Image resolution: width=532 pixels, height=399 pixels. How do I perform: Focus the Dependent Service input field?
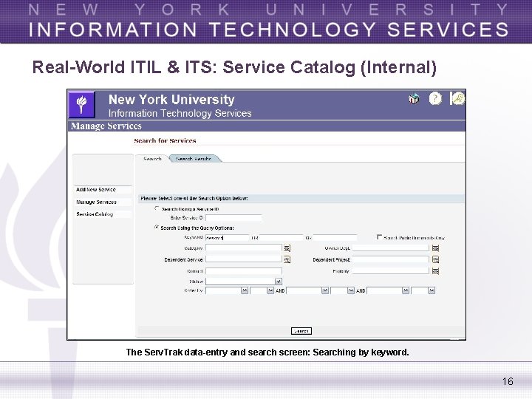coord(244,259)
